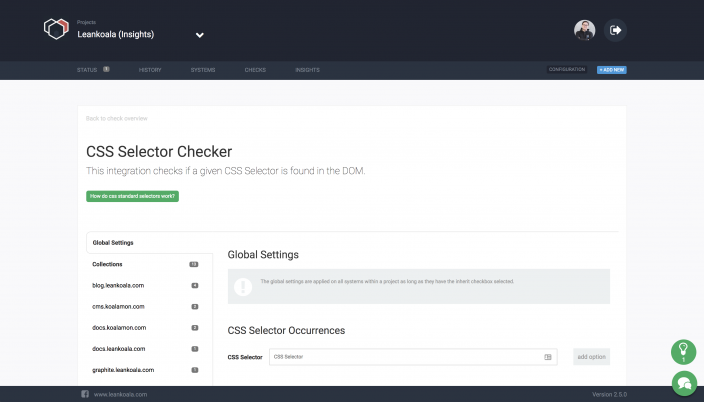Click the Facebook icon in footer
The width and height of the screenshot is (704, 402).
tap(85, 394)
